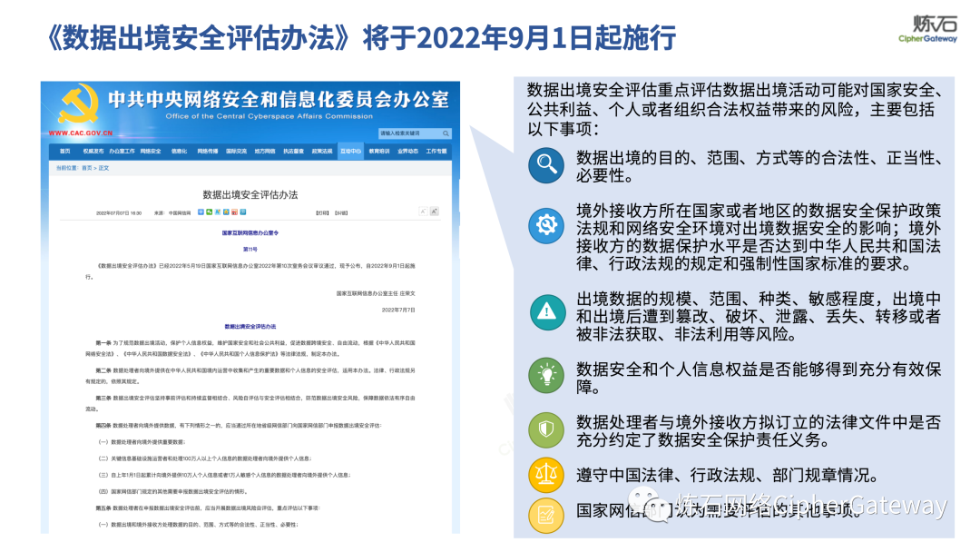
Task: Click the blue gear settings icon
Action: tap(546, 225)
